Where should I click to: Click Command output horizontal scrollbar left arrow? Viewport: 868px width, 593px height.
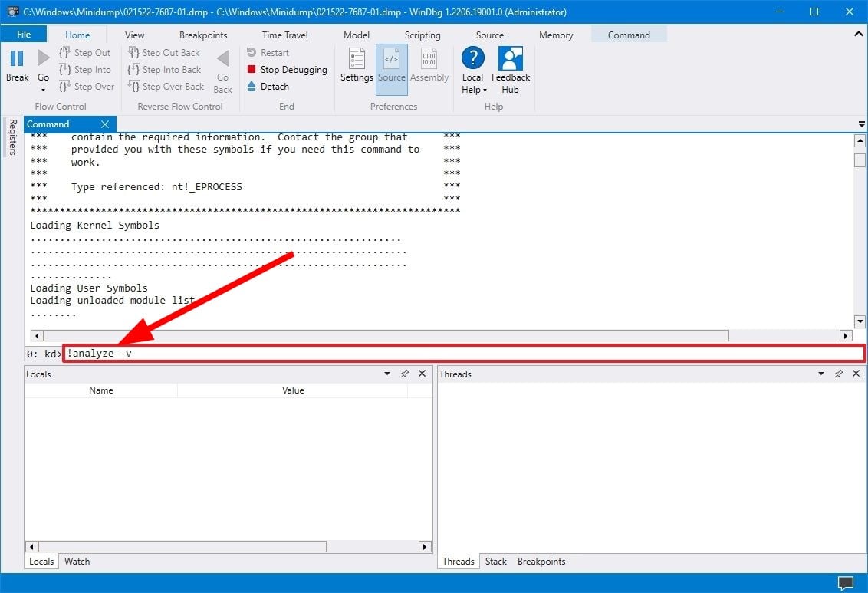pyautogui.click(x=37, y=335)
